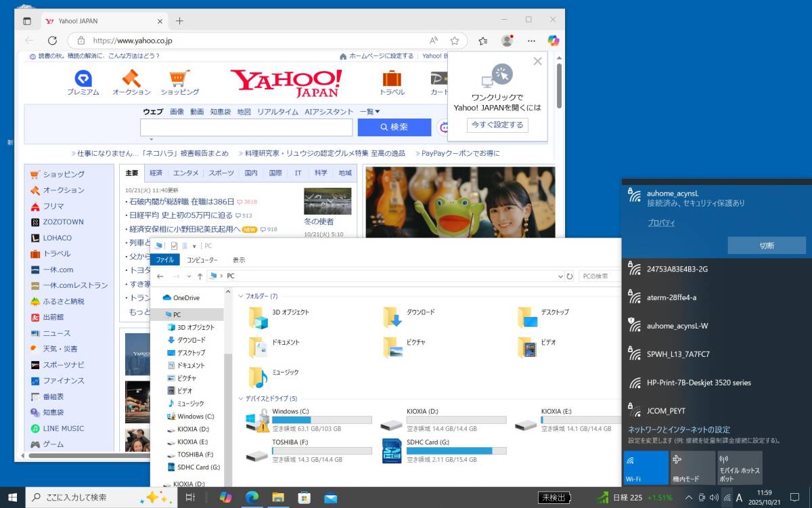Open the Yahoo Auction hammer icon
812x508 pixels.
[x=131, y=78]
